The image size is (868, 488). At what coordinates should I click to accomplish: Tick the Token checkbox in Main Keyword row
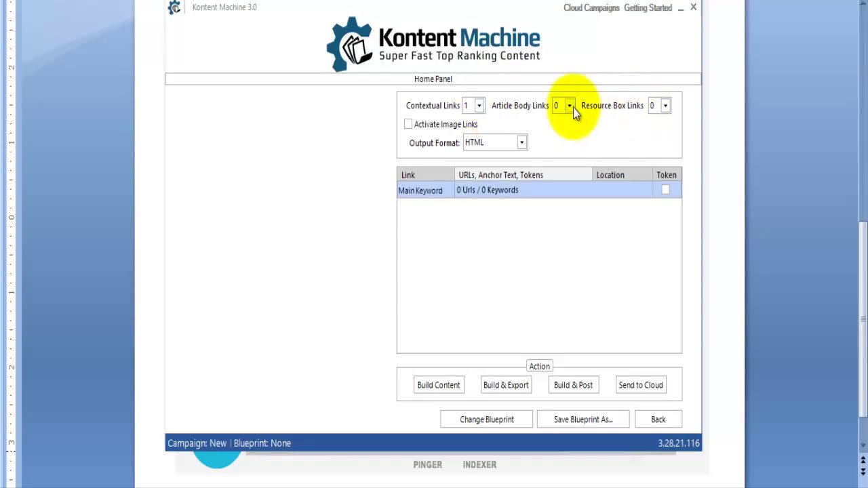click(665, 190)
